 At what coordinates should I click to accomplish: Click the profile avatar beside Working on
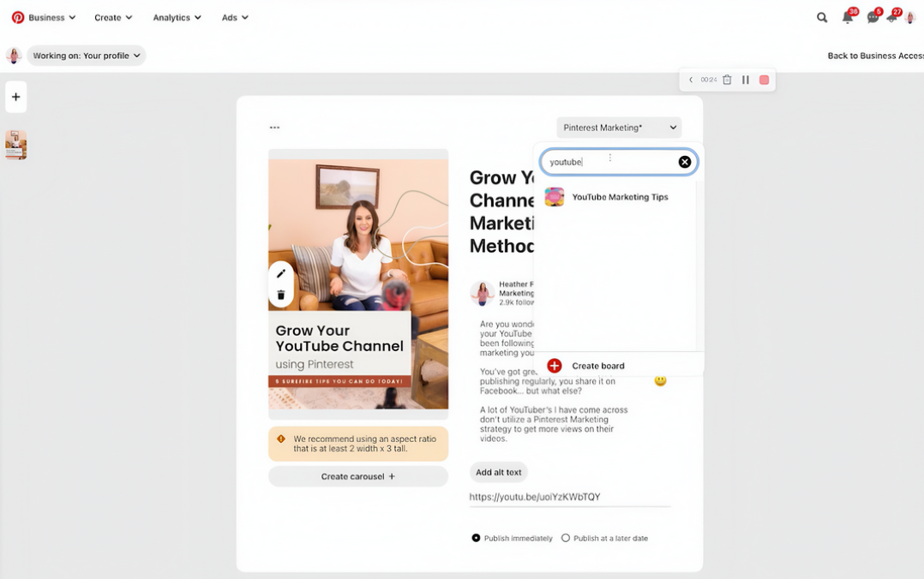[x=14, y=56]
